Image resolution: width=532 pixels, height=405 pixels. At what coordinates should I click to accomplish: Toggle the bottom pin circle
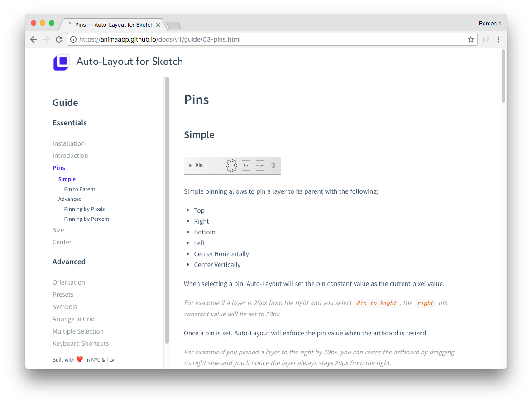(231, 170)
